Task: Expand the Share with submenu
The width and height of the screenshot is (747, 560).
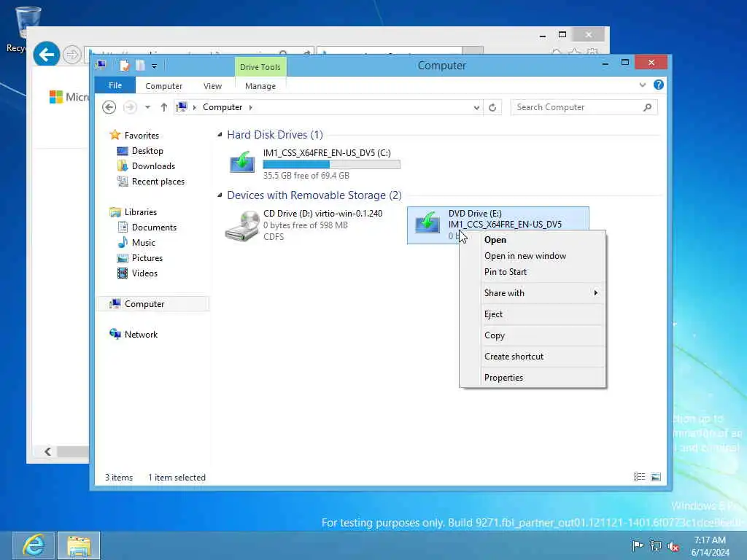Action: point(533,293)
